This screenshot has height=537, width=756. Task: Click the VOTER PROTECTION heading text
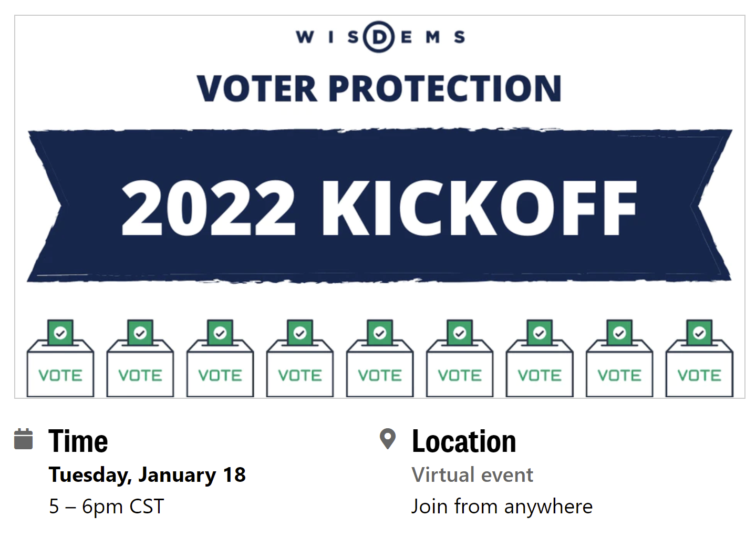tap(379, 88)
